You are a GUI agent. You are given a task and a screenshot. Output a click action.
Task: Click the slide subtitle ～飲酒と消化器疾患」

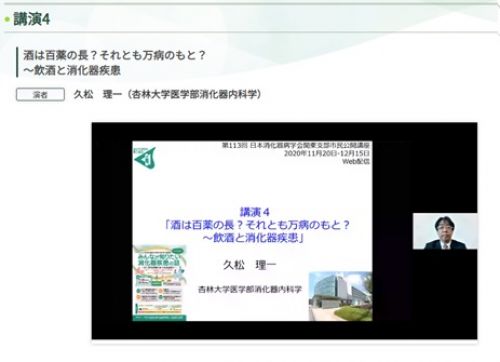pyautogui.click(x=253, y=238)
